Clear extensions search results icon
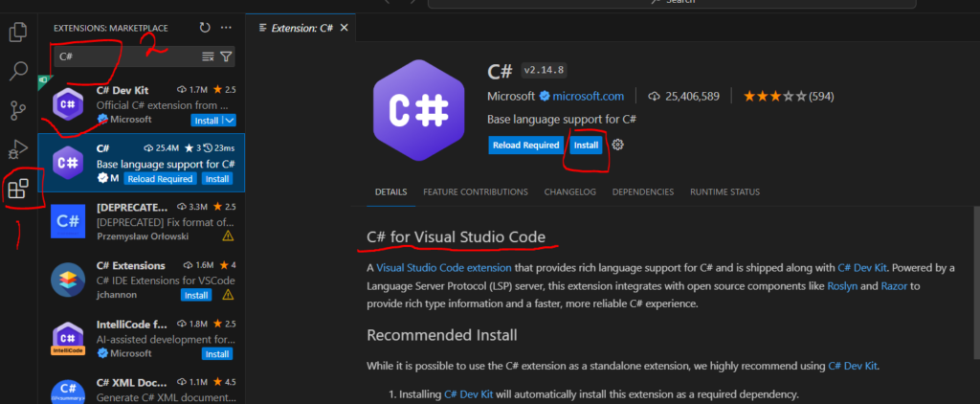The image size is (980, 404). pos(208,56)
